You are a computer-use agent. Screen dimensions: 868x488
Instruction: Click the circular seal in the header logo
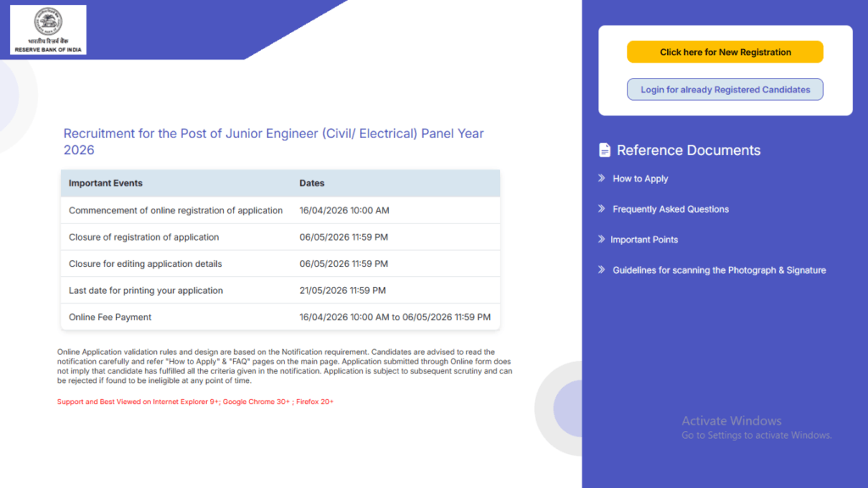coord(47,24)
